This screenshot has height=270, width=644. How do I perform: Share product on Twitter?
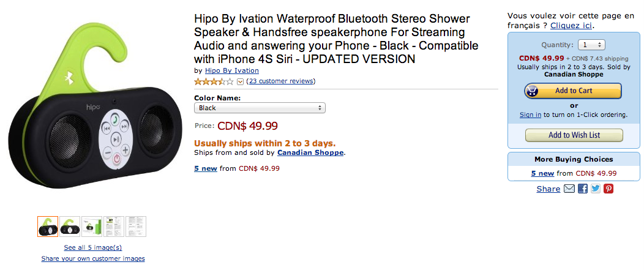click(x=596, y=189)
